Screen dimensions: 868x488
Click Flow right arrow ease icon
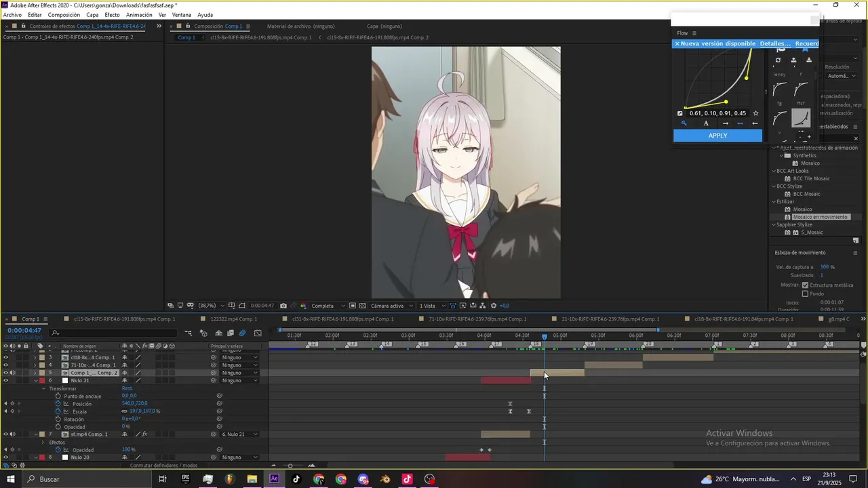[x=725, y=123]
